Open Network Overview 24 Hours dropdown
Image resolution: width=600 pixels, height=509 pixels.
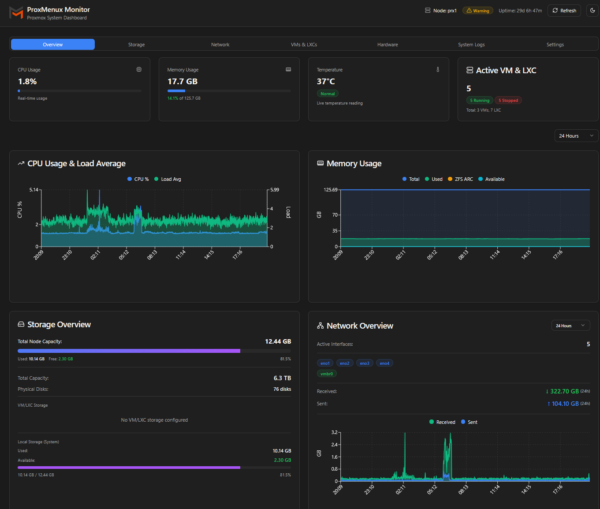click(567, 325)
